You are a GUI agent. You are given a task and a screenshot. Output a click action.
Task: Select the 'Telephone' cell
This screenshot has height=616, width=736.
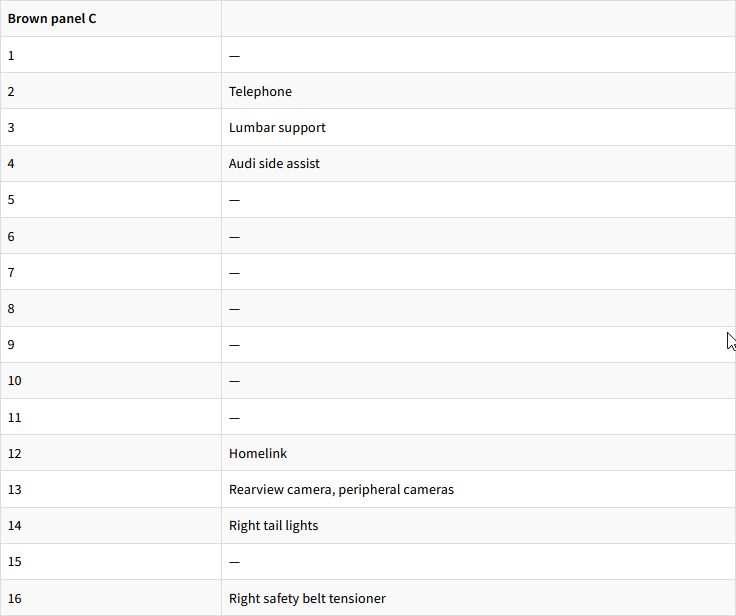tap(260, 92)
